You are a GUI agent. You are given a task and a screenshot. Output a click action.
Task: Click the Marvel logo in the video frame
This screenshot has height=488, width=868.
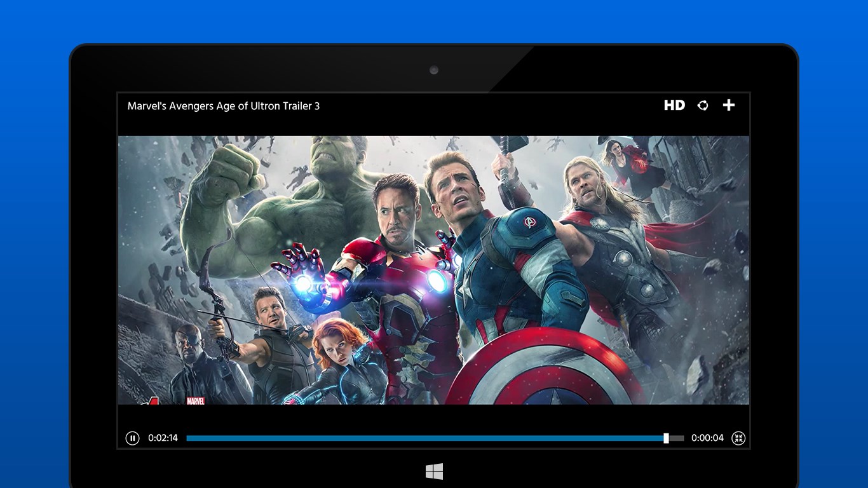195,401
